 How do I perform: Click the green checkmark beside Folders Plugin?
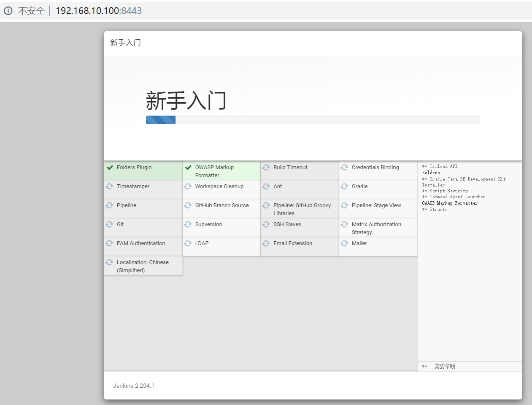tap(110, 167)
